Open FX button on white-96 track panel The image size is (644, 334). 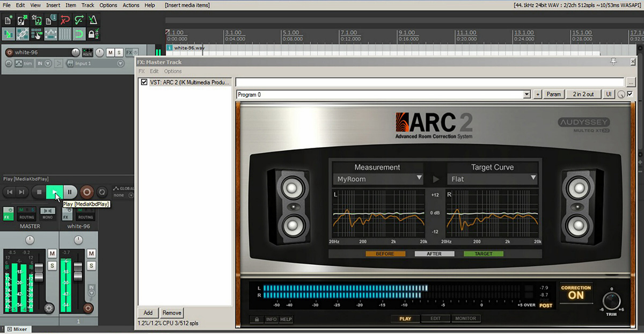[129, 53]
